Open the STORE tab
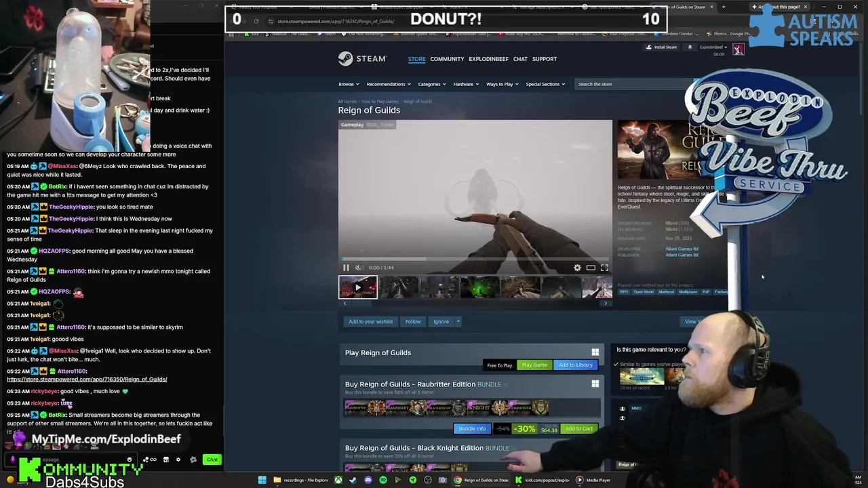Viewport: 868px width, 488px height. tap(417, 59)
